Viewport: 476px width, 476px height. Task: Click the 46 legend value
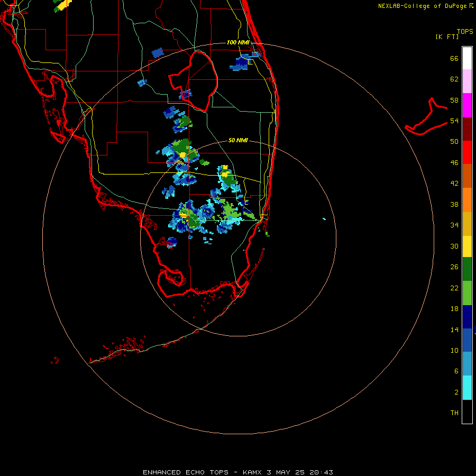[454, 162]
